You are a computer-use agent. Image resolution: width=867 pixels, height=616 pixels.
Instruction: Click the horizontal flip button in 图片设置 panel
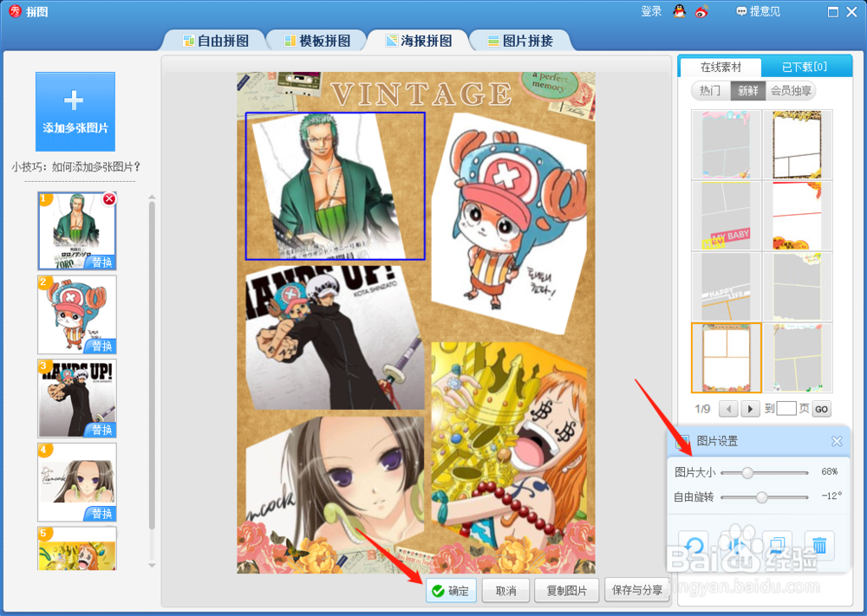click(x=736, y=546)
